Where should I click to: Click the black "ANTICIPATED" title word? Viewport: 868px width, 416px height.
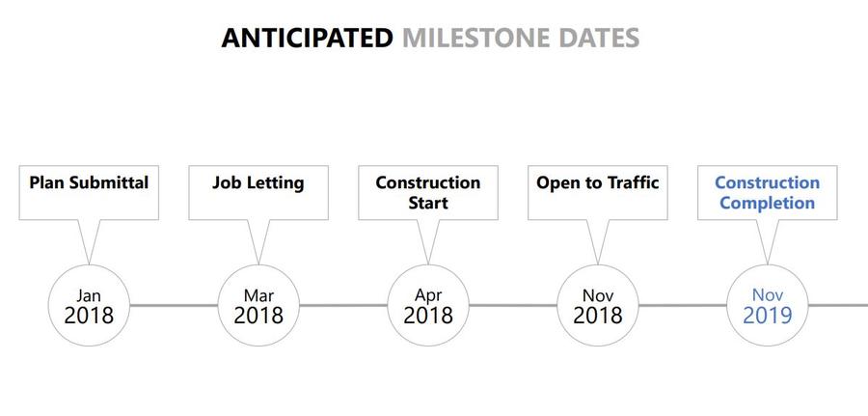[307, 39]
